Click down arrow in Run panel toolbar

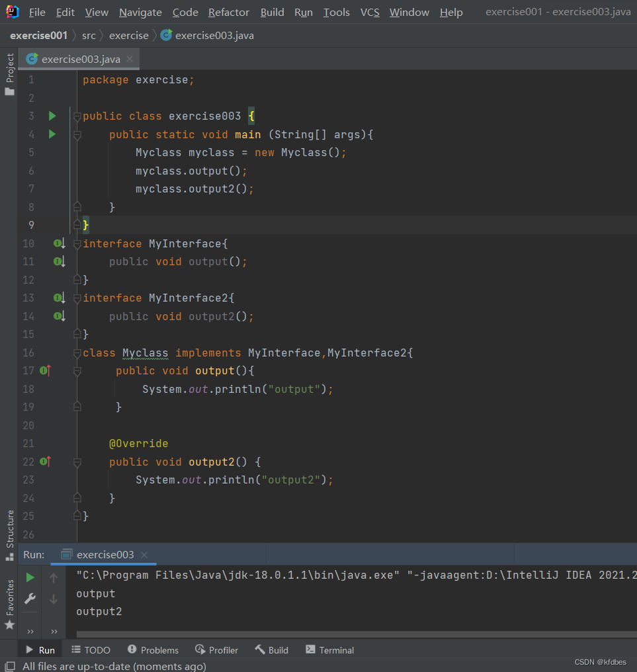point(54,599)
